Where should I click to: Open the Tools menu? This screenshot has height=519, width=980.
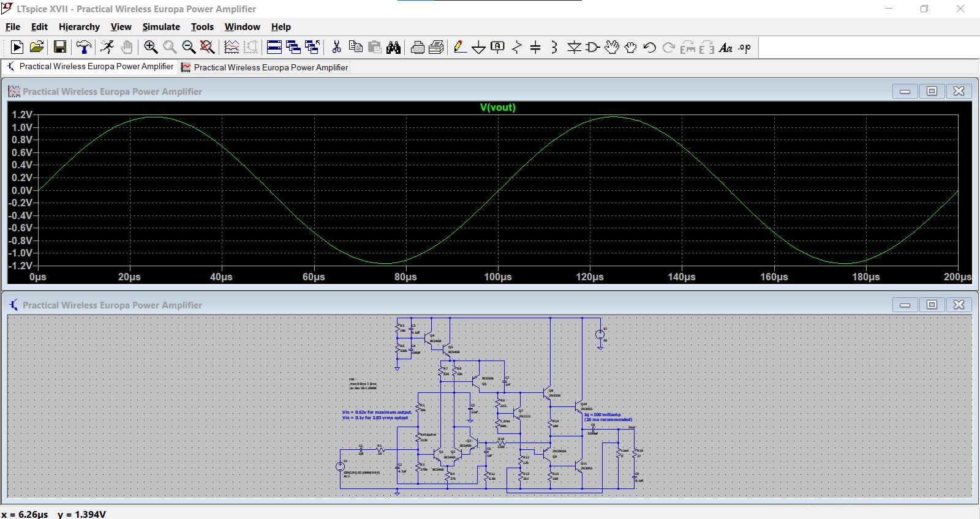tap(202, 27)
